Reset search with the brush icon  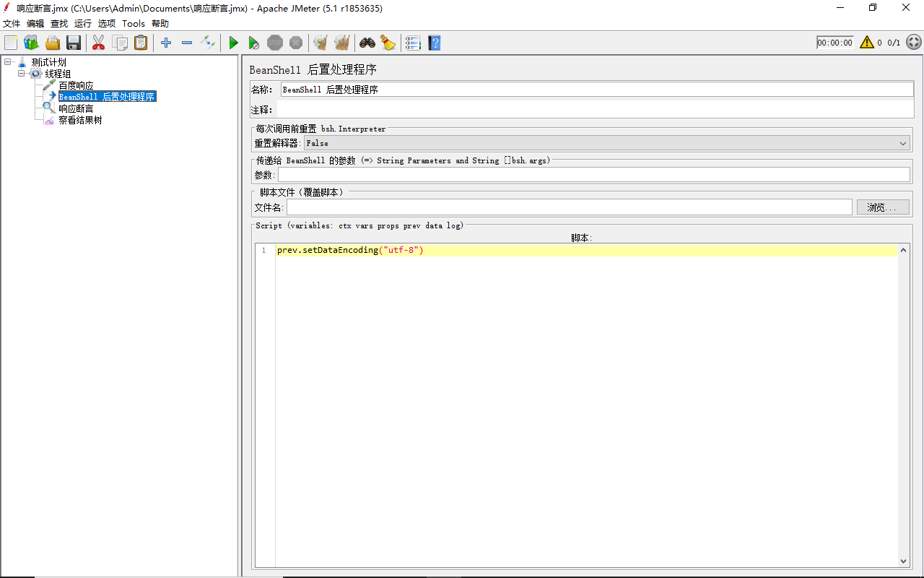[388, 43]
